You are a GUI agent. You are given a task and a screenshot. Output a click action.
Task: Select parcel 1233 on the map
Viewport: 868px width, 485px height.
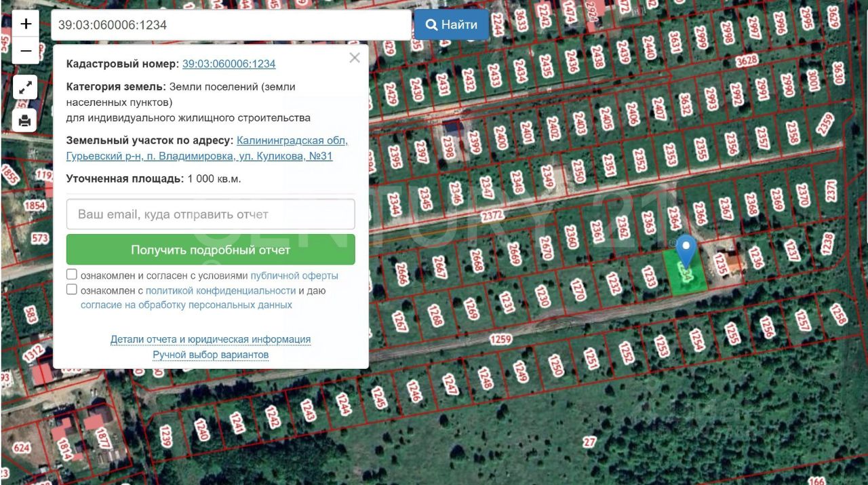[649, 277]
